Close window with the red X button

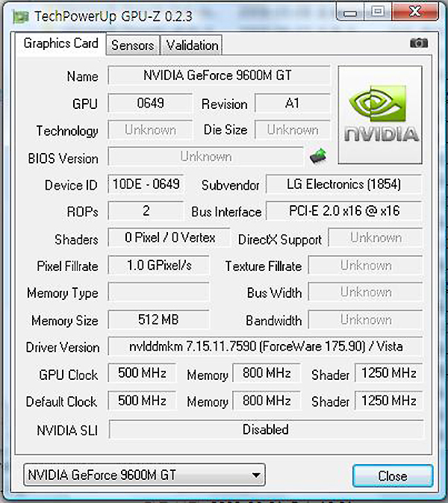[x=415, y=12]
